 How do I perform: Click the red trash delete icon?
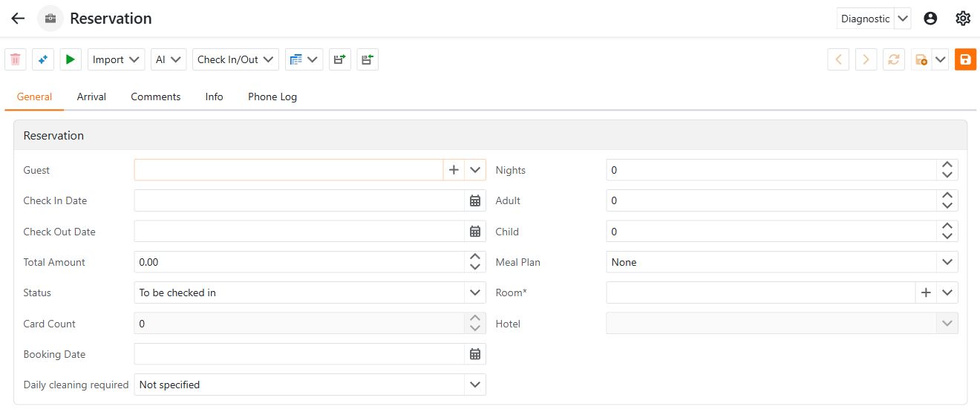click(x=16, y=59)
